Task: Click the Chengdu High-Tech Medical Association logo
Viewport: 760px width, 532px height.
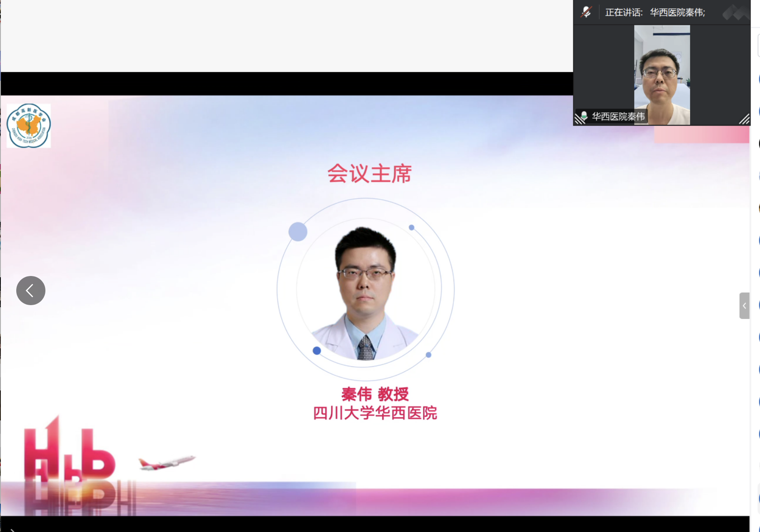Action: click(29, 126)
